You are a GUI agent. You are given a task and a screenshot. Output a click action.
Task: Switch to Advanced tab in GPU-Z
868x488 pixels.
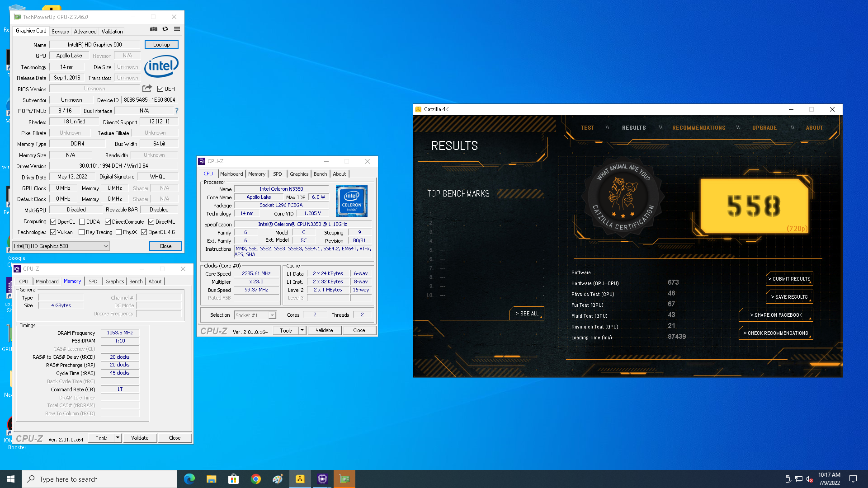pos(85,32)
